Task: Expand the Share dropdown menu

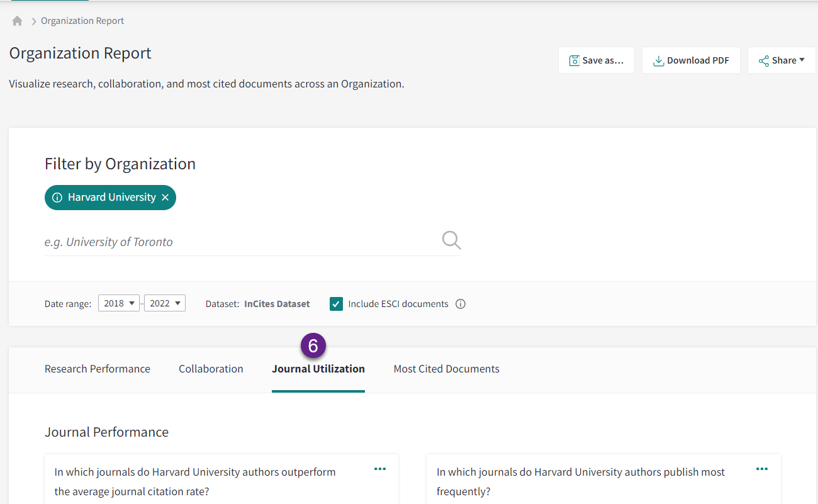Action: (x=782, y=60)
